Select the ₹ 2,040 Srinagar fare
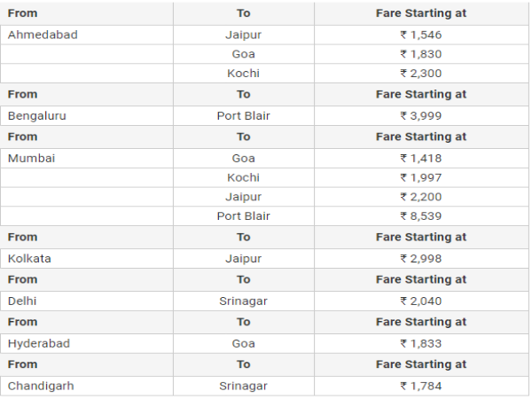This screenshot has width=532, height=399. point(420,301)
